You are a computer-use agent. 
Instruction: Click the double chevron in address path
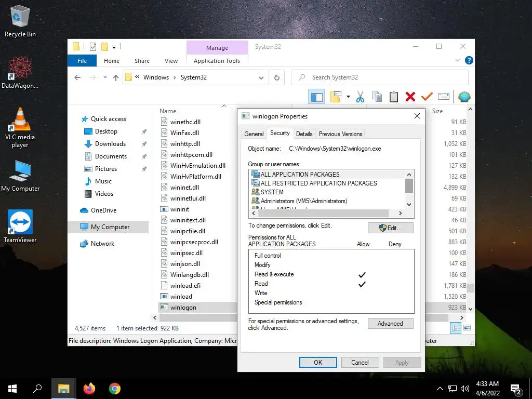click(x=137, y=77)
